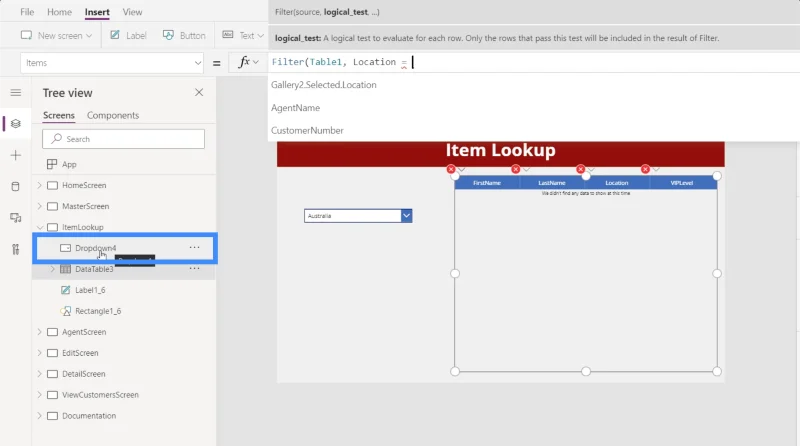
Task: Click the tree view Search box
Action: [x=123, y=139]
